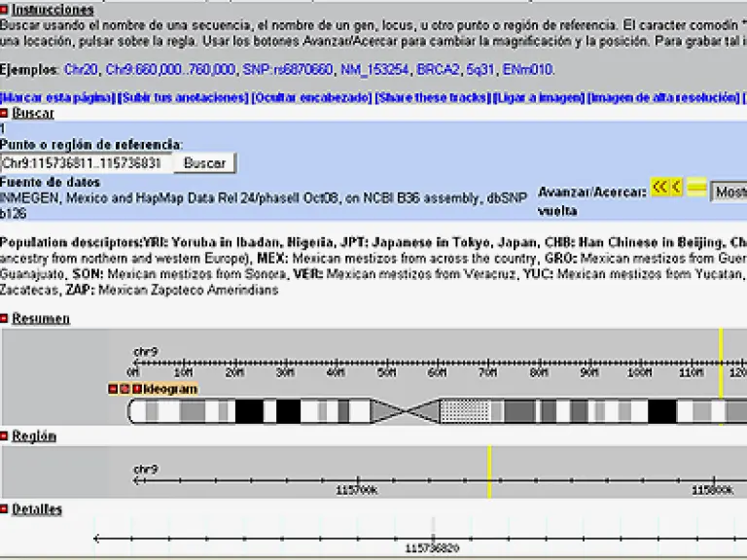
Task: Click the first red icon beside Ideogram
Action: pyautogui.click(x=113, y=389)
